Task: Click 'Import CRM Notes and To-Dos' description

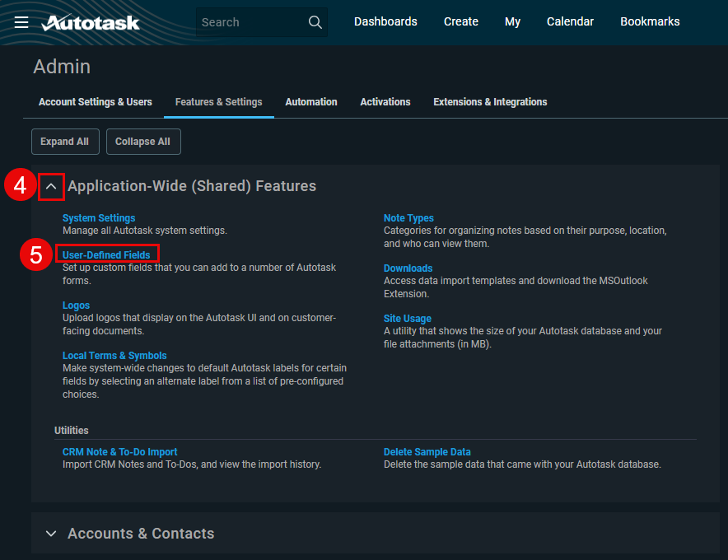Action: tap(192, 464)
